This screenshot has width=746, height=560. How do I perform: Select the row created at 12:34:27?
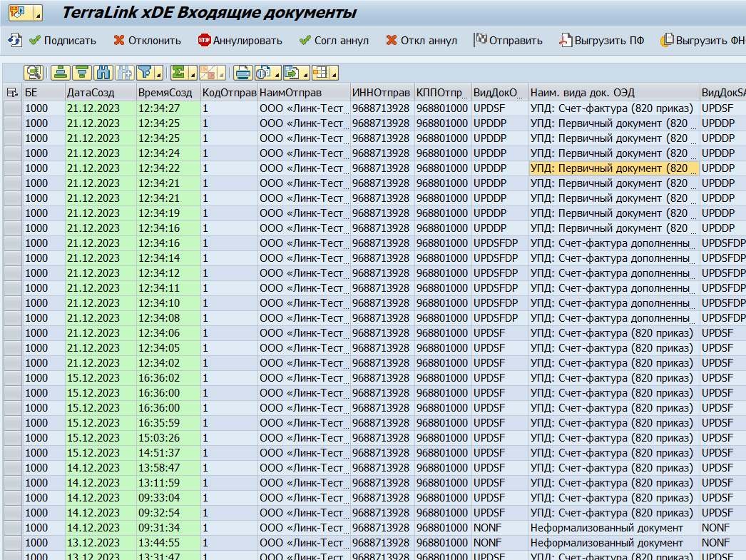[12, 108]
